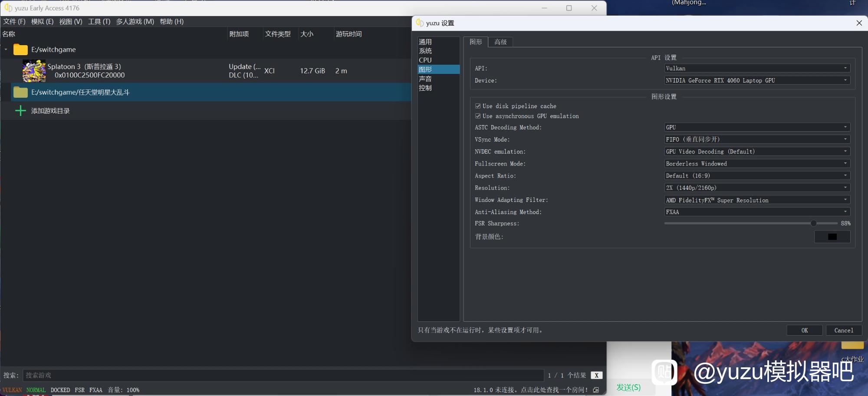Viewport: 868px width, 396px height.
Task: Toggle Use disk pipeline cache checkbox
Action: click(x=478, y=106)
